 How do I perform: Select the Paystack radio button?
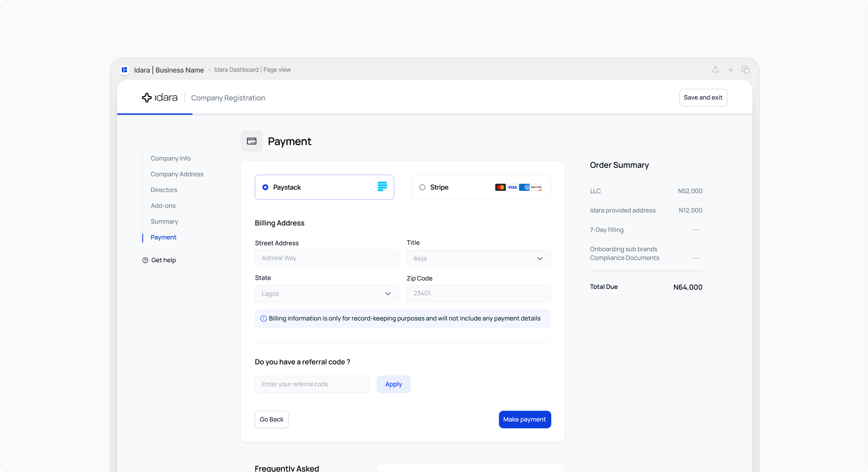[x=265, y=187]
